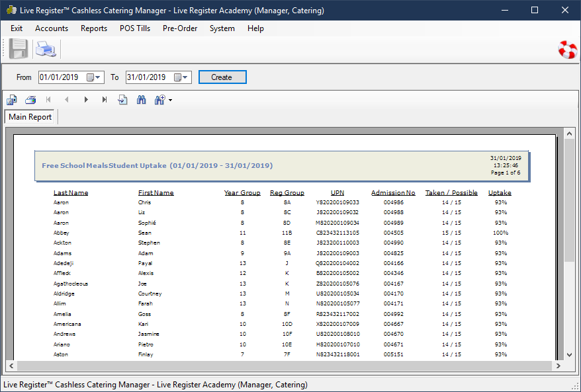This screenshot has width=581, height=392.
Task: Go to previous report page
Action: (x=67, y=100)
